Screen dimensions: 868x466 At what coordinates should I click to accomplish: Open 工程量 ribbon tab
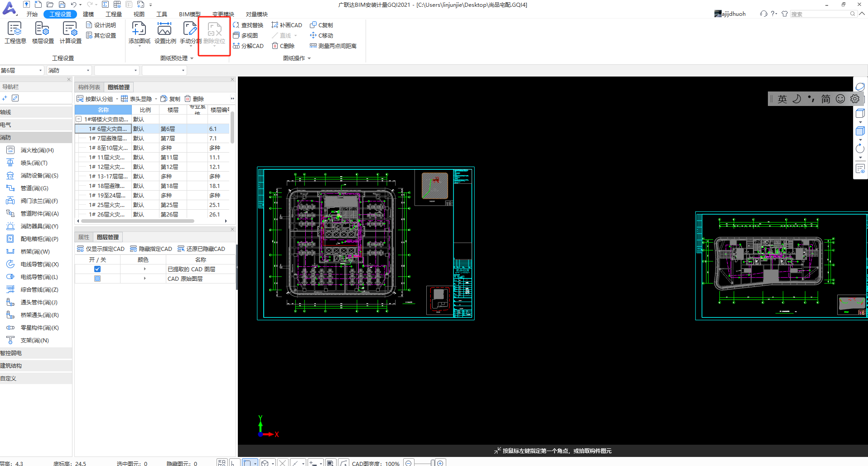coord(114,14)
